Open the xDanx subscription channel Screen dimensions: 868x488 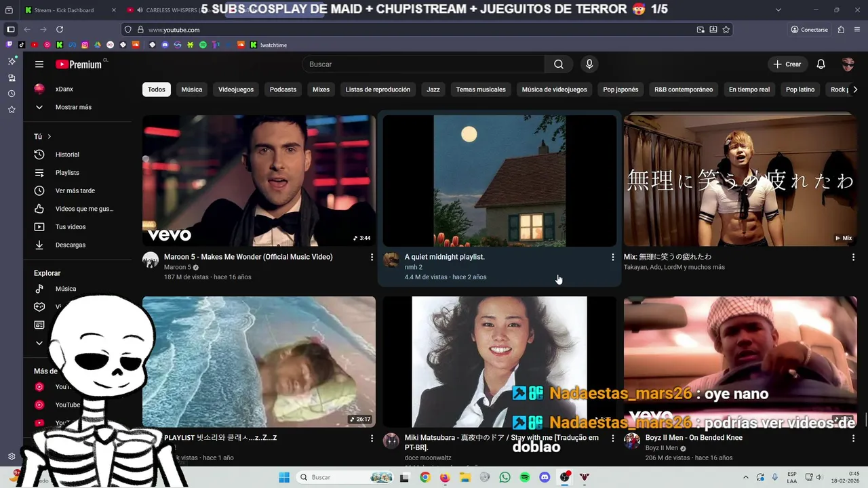(64, 89)
